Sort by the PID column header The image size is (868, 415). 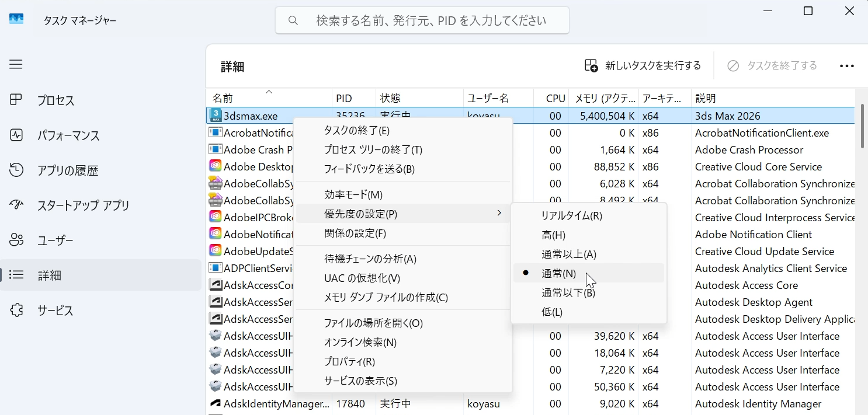point(353,98)
